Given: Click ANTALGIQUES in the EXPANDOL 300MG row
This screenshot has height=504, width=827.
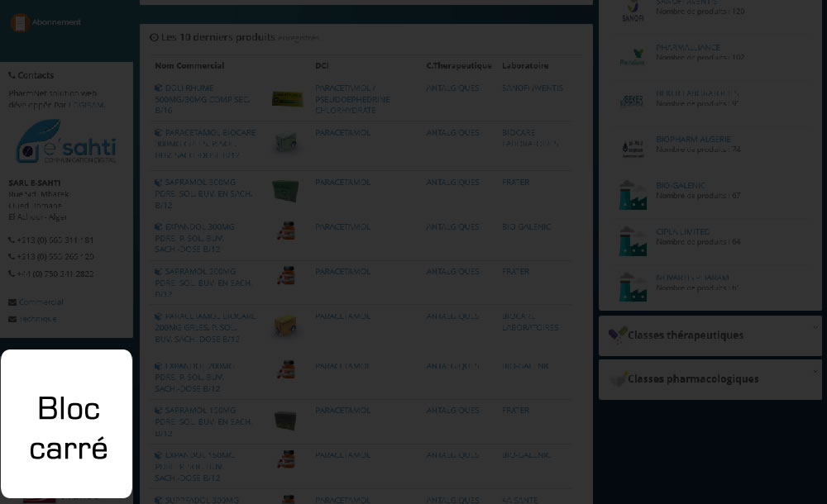Looking at the screenshot, I should pyautogui.click(x=452, y=226).
